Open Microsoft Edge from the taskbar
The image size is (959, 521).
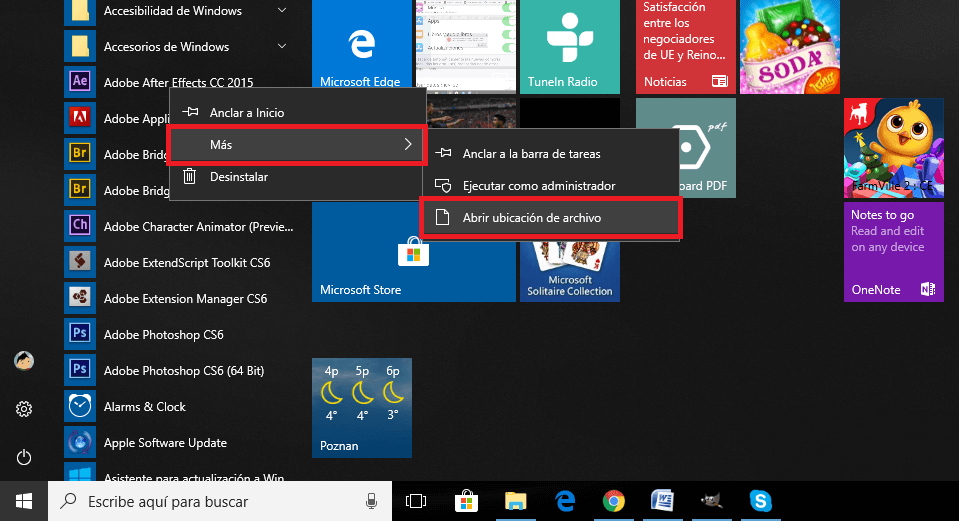point(565,501)
